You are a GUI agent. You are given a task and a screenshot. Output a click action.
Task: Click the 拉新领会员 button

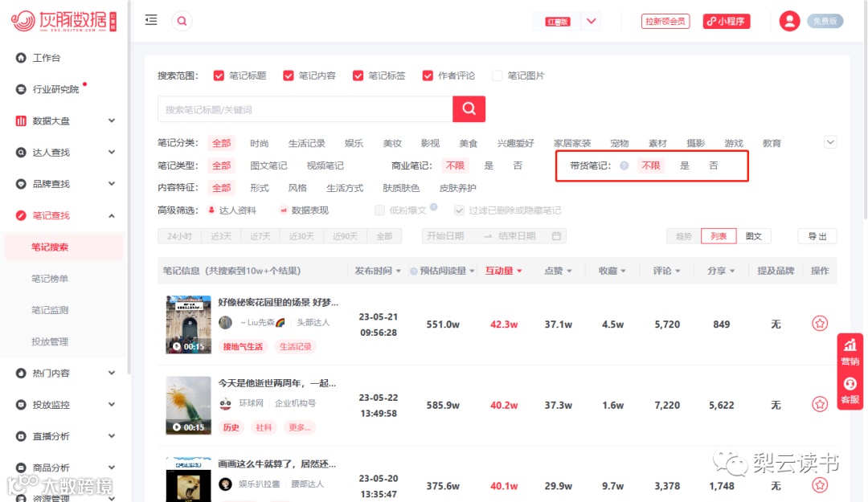point(665,21)
